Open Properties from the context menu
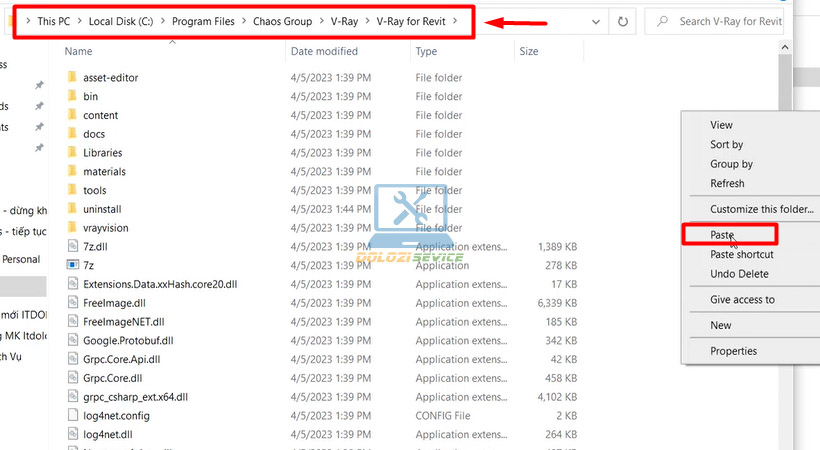This screenshot has width=820, height=450. [733, 351]
